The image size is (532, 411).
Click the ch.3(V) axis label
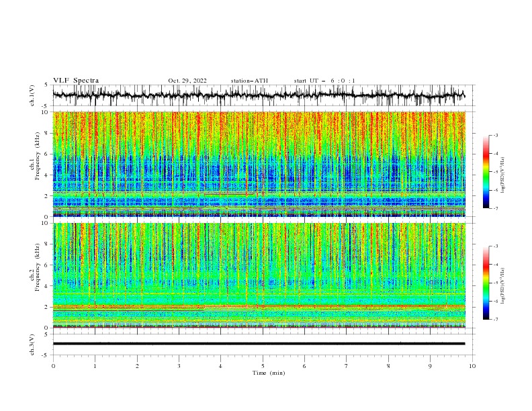point(32,345)
